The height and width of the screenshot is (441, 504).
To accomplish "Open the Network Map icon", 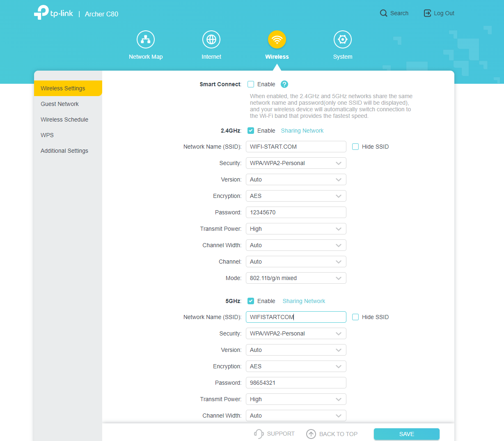I will click(146, 39).
